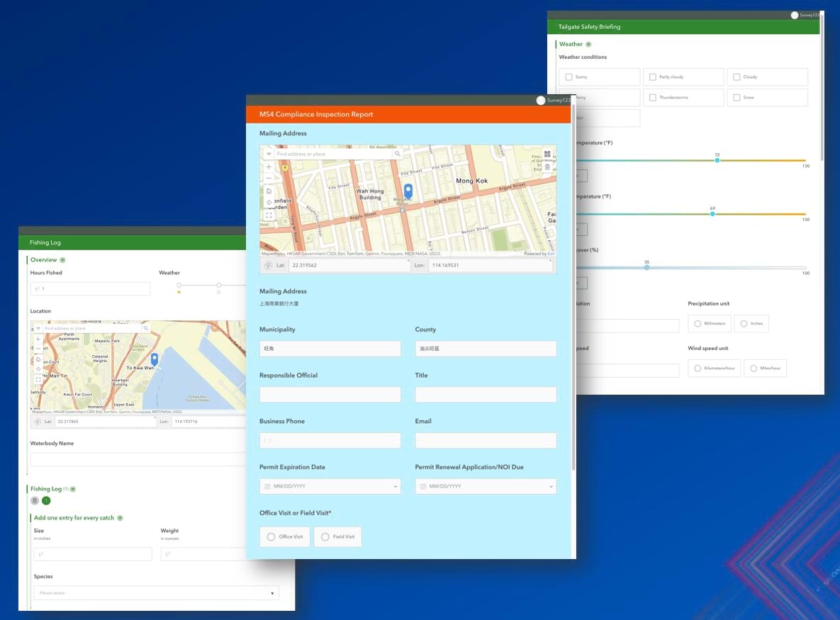This screenshot has width=840, height=620.
Task: Collapse the Fishing Log repeat section
Action: point(73,489)
